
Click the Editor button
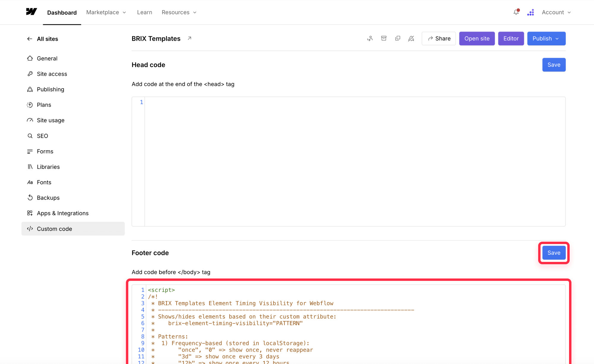511,39
